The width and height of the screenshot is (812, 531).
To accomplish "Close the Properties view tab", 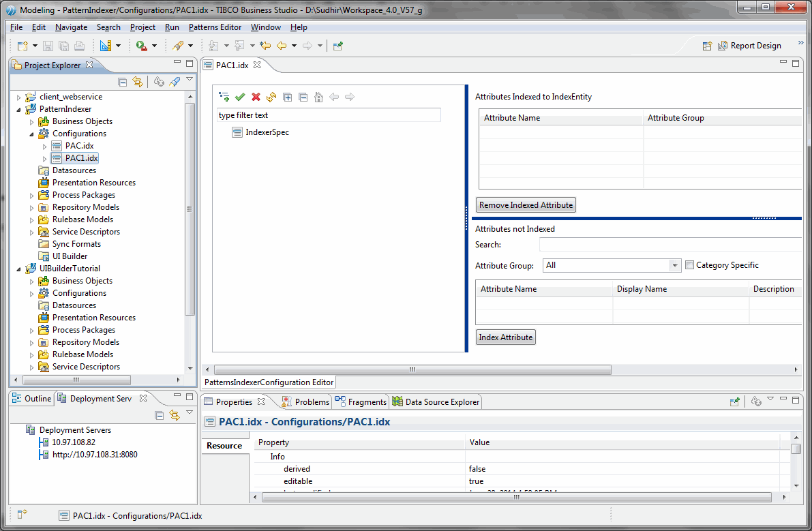I will pos(261,401).
